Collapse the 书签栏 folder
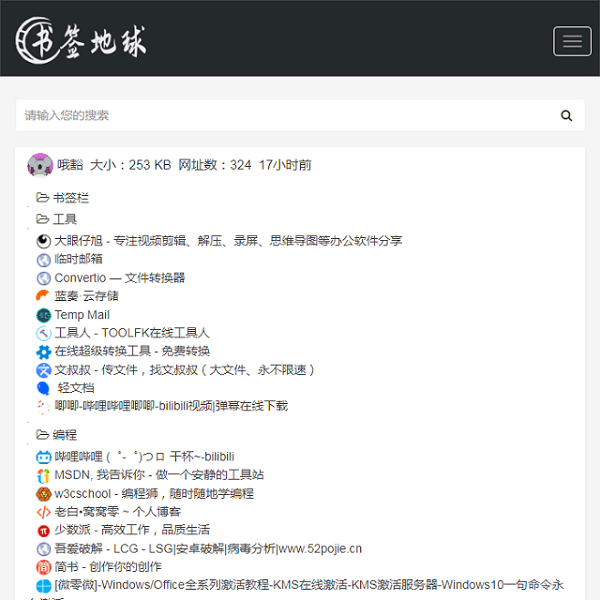The image size is (600, 600). pos(62,198)
